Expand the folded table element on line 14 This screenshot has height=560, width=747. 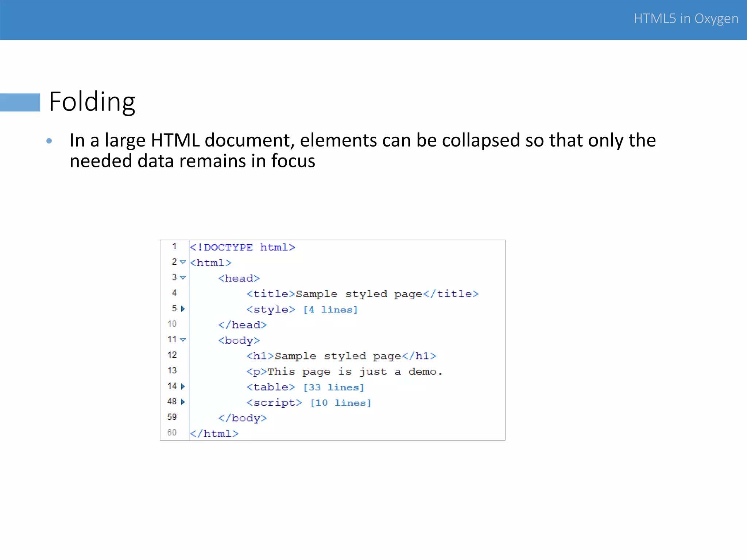183,386
